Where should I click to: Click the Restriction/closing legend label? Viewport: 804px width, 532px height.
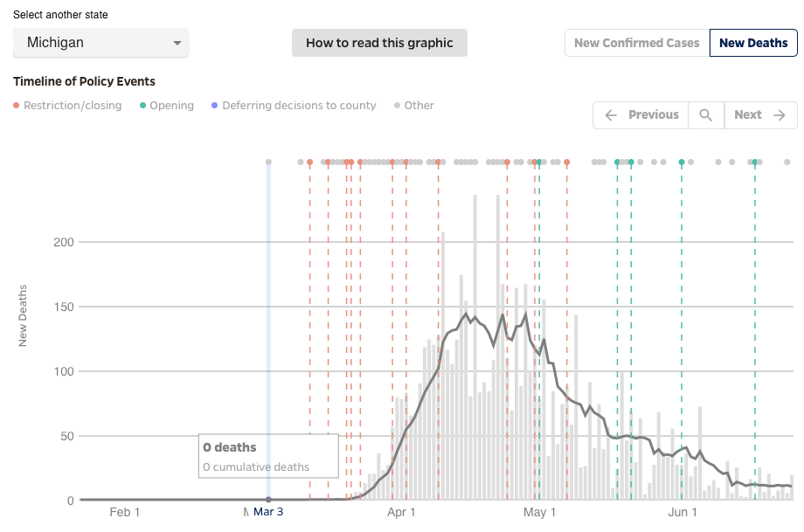point(73,106)
